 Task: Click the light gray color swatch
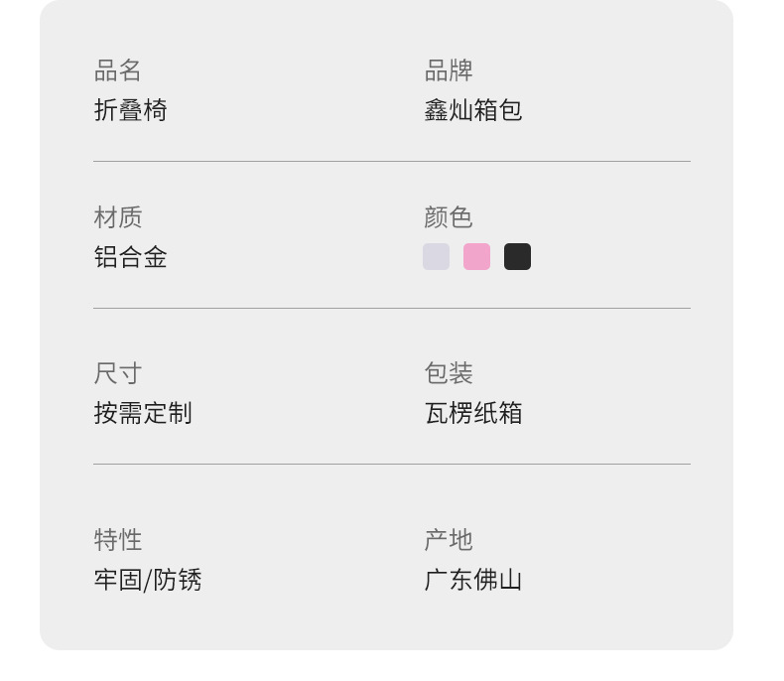(436, 256)
